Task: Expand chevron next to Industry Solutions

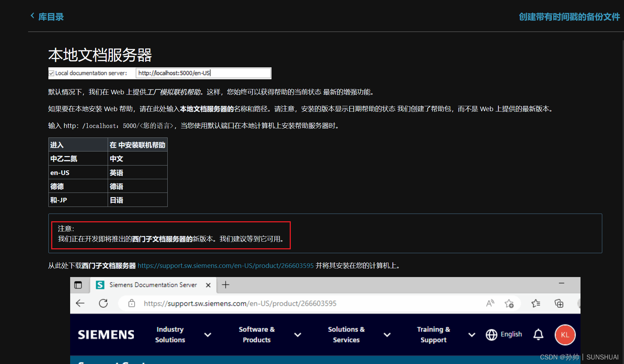Action: [x=208, y=335]
